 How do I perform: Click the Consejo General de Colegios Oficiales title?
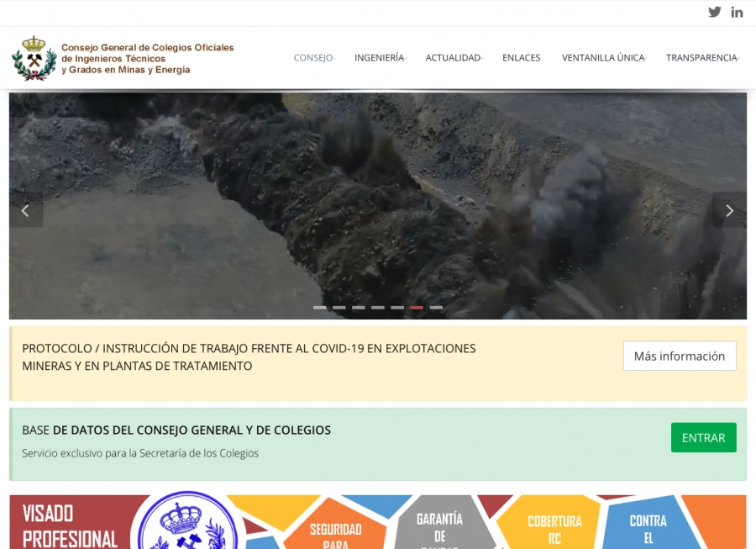coord(148,58)
